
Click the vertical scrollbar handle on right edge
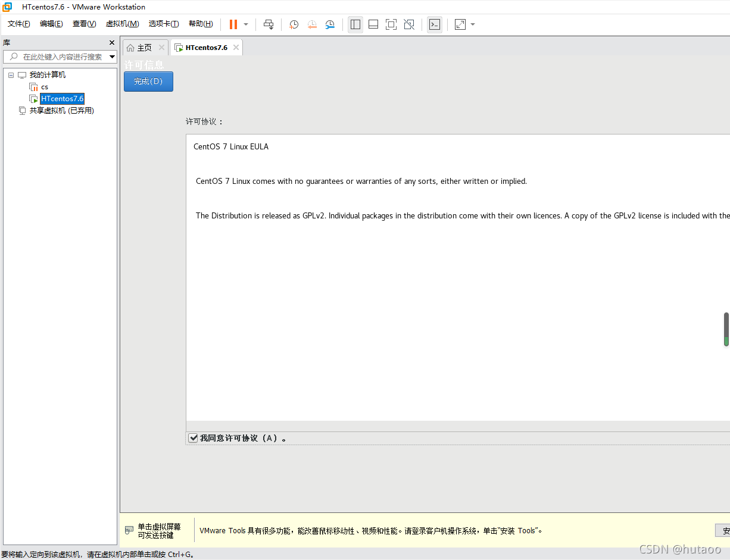tap(726, 329)
